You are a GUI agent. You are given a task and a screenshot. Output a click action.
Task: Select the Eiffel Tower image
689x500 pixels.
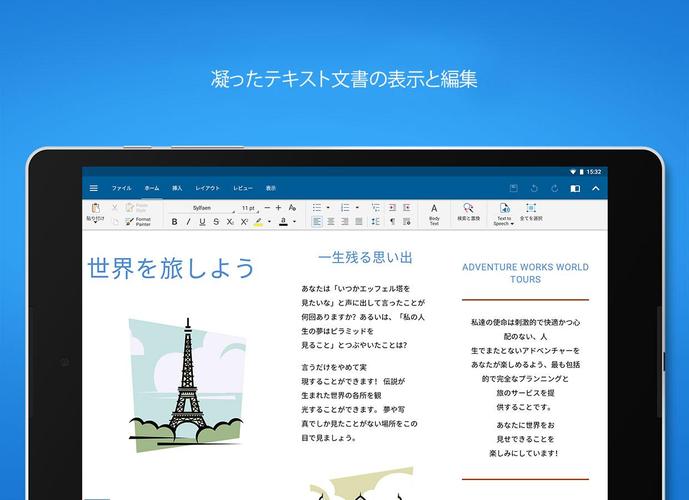click(186, 383)
